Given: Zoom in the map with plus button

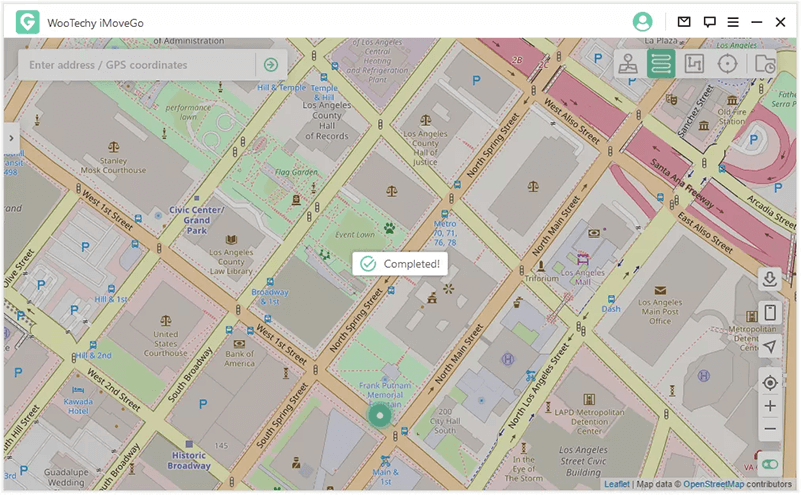Looking at the screenshot, I should (769, 406).
